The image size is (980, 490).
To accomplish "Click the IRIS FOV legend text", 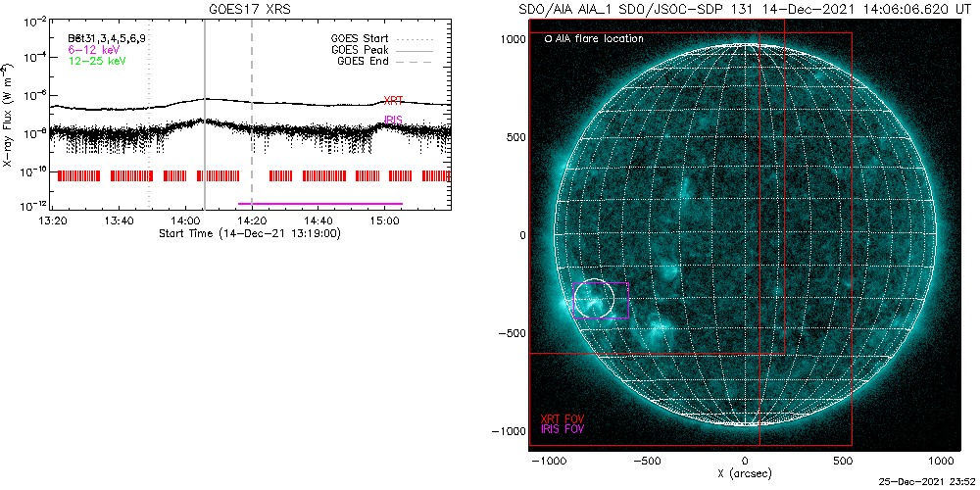I will coord(563,429).
